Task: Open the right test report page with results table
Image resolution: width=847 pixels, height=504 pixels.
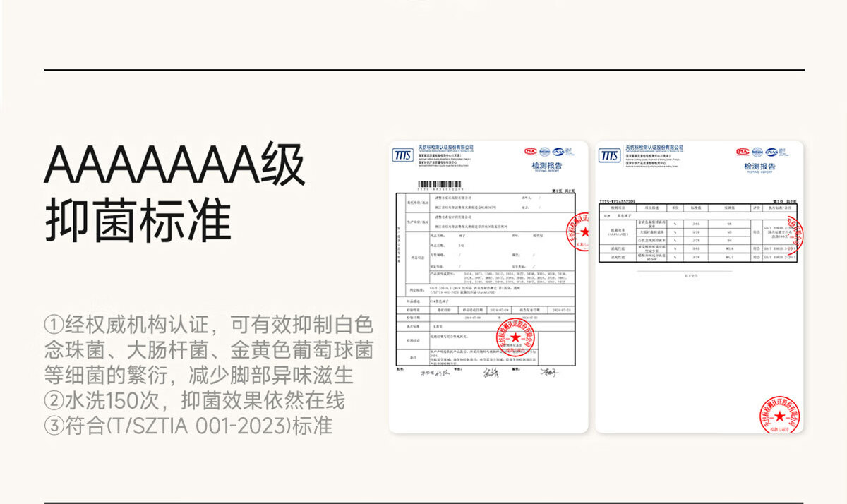Action: pos(699,287)
